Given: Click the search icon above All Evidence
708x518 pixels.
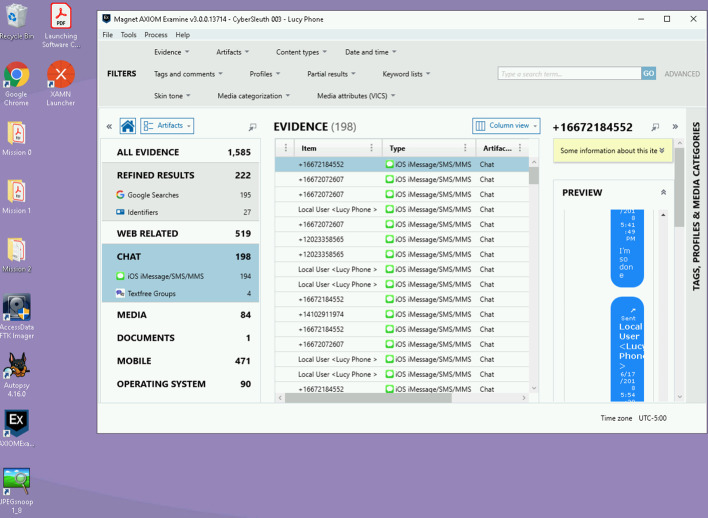Looking at the screenshot, I should [252, 127].
